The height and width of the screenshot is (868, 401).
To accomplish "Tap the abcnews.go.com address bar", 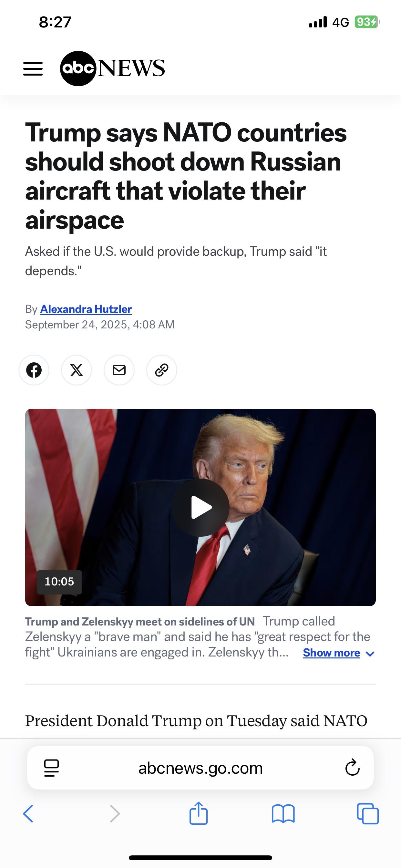I will pyautogui.click(x=200, y=768).
